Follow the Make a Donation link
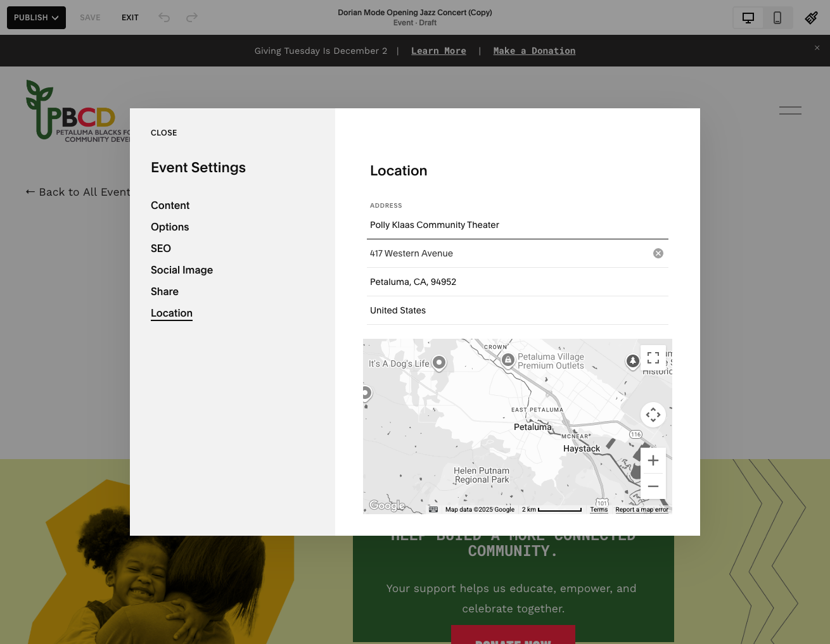 [x=534, y=51]
